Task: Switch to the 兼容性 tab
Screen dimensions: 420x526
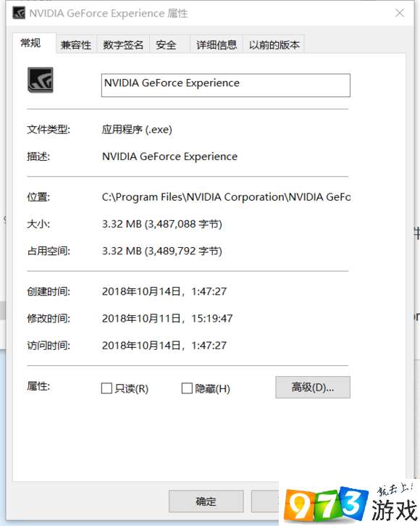Action: pos(76,45)
